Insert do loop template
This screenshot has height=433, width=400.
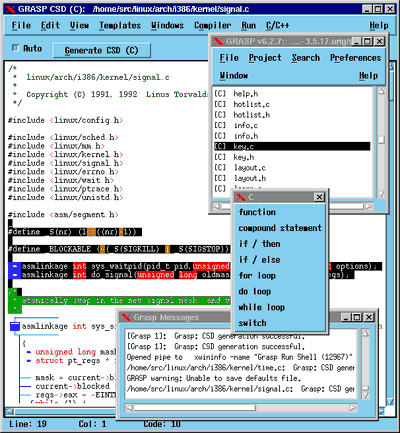point(255,291)
